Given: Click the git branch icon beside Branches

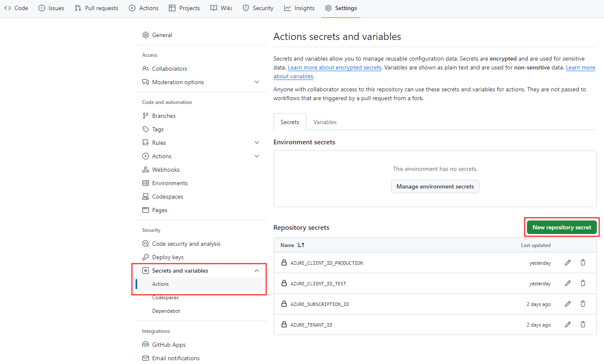Looking at the screenshot, I should coord(146,116).
